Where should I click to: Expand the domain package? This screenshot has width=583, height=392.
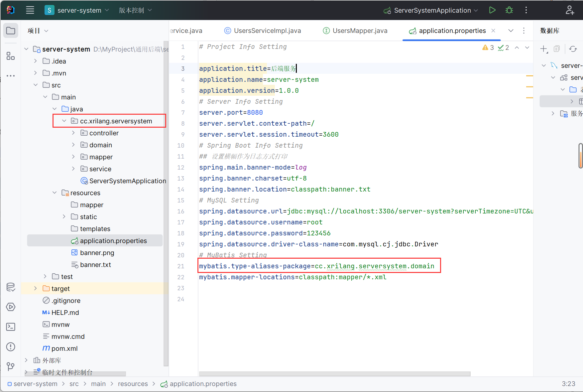(73, 145)
